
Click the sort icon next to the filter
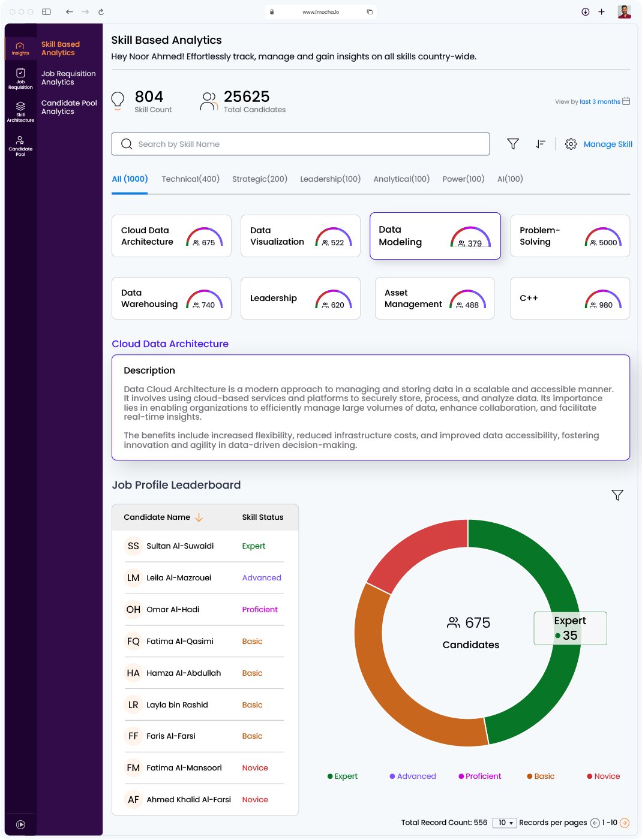[x=540, y=144]
